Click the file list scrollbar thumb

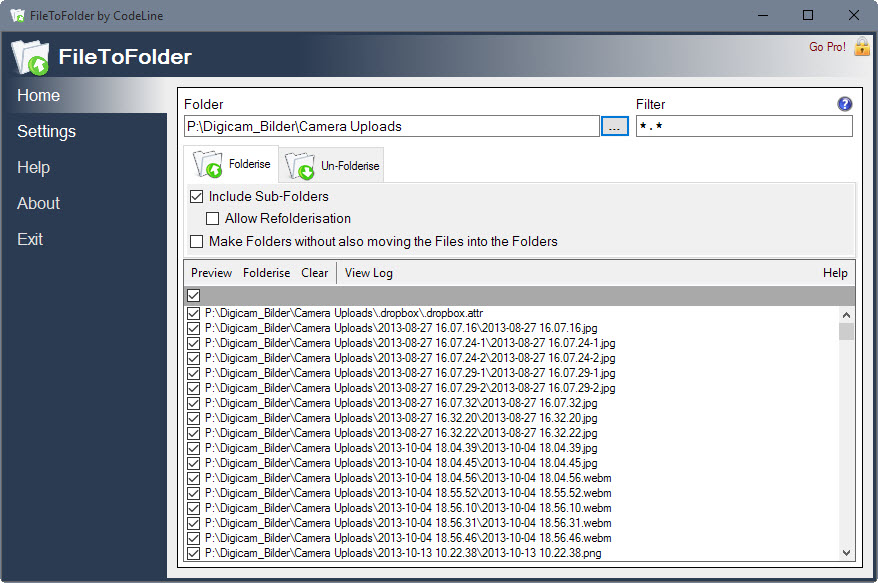coord(846,331)
